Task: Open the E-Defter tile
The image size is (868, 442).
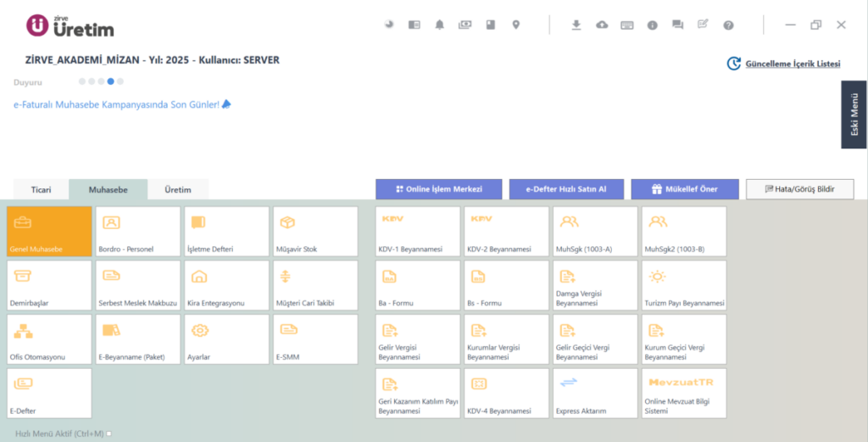Action: pyautogui.click(x=49, y=394)
